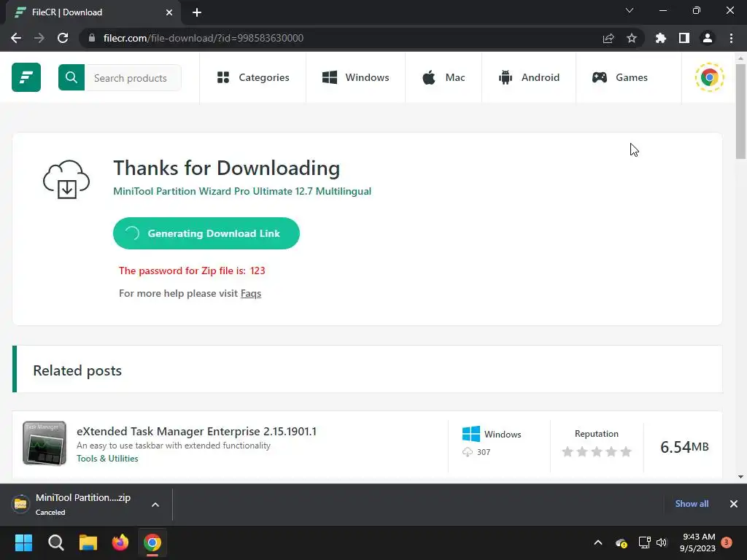
Task: Reload the current page
Action: click(63, 38)
